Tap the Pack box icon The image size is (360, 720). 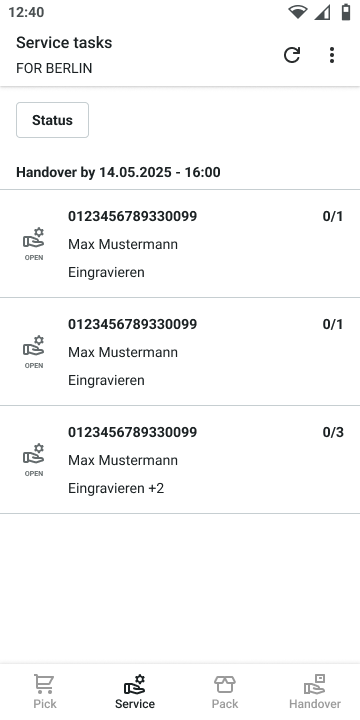coord(225,685)
